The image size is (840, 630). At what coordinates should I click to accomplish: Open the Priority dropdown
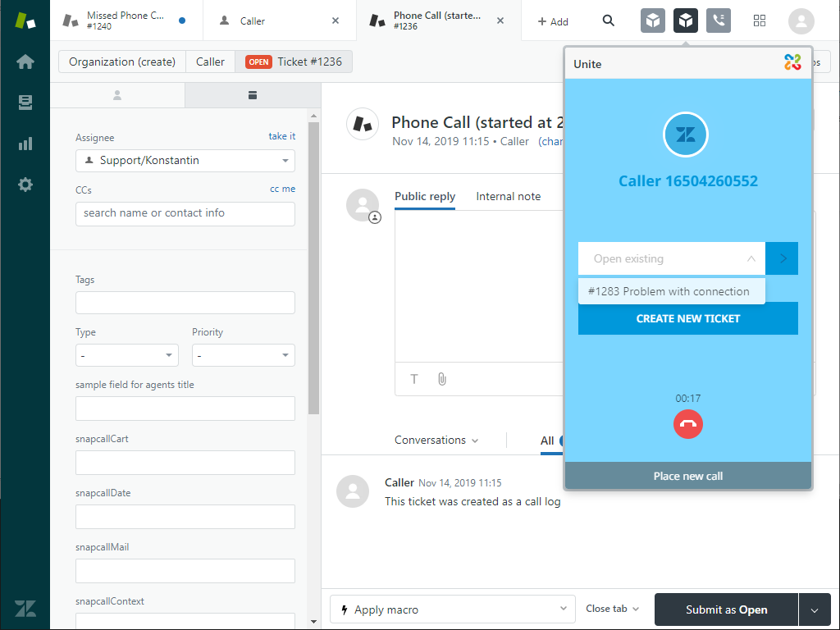(243, 355)
